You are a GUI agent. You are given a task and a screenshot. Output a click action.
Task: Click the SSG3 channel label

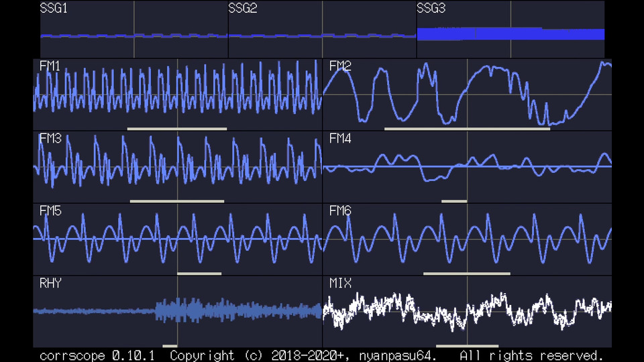pyautogui.click(x=431, y=8)
